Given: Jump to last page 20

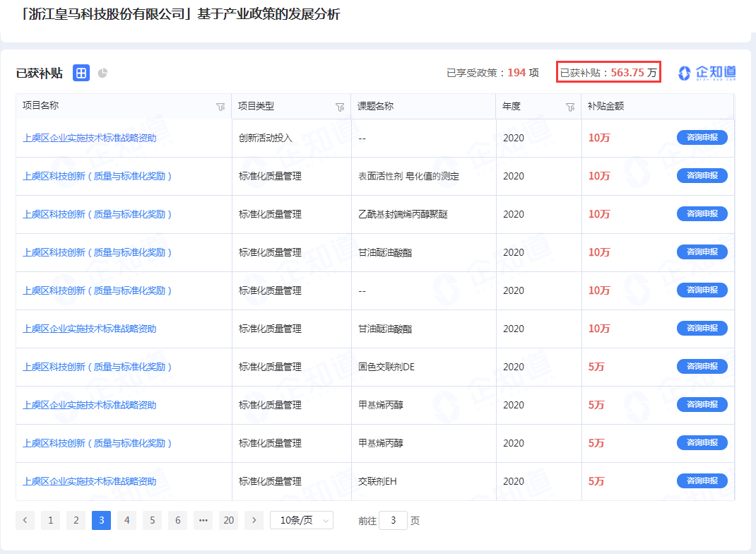Looking at the screenshot, I should [228, 520].
